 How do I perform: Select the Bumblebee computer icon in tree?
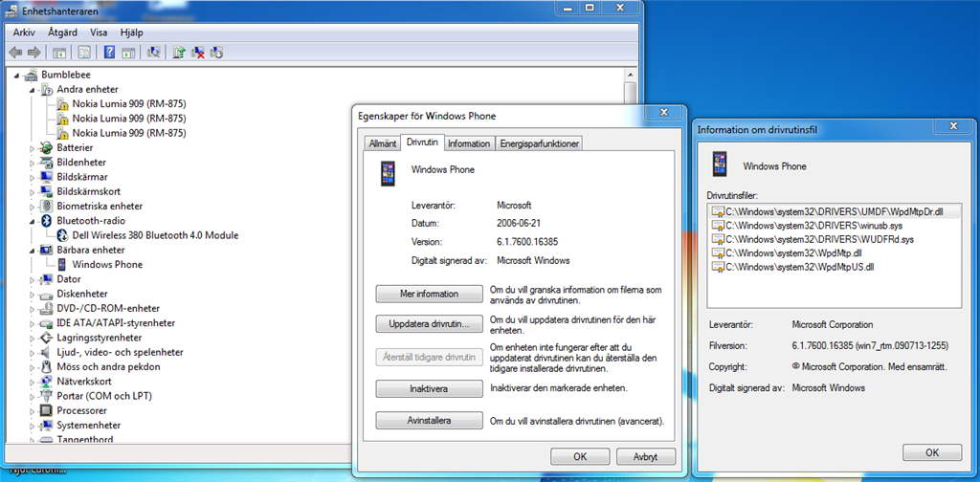pos(32,75)
